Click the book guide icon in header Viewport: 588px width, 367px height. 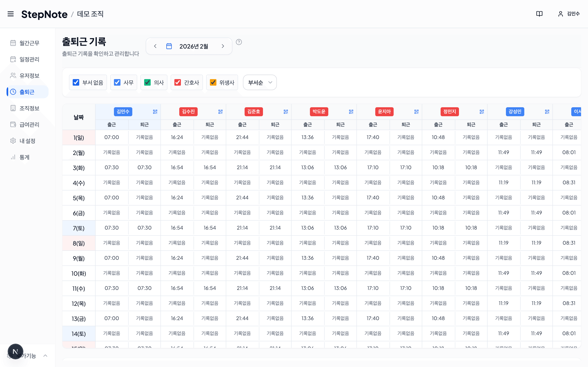pyautogui.click(x=539, y=14)
